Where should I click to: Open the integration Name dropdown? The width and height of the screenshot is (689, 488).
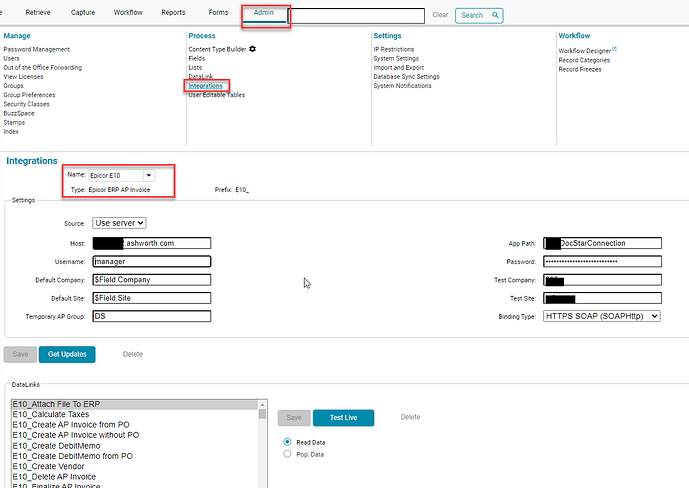point(149,175)
